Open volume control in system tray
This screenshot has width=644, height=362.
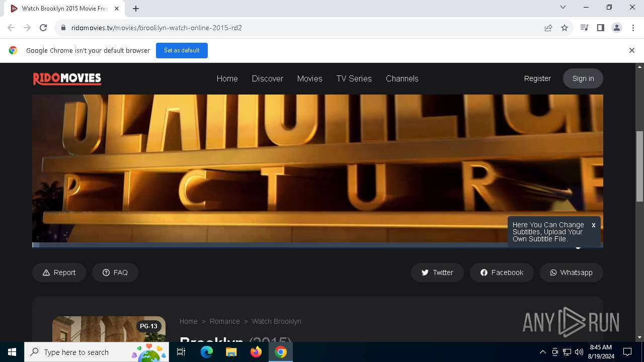pyautogui.click(x=579, y=352)
